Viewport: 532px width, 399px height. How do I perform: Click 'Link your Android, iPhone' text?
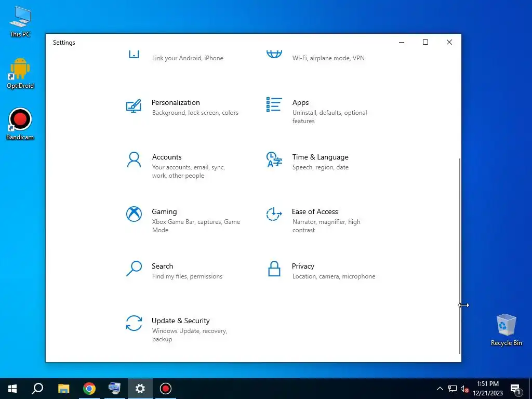pyautogui.click(x=188, y=58)
